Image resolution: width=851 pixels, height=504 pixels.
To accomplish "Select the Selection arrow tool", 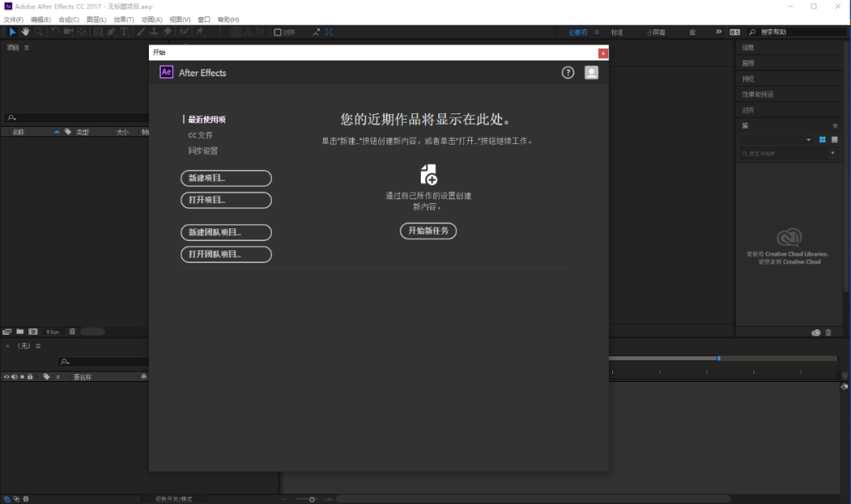I will pyautogui.click(x=13, y=32).
